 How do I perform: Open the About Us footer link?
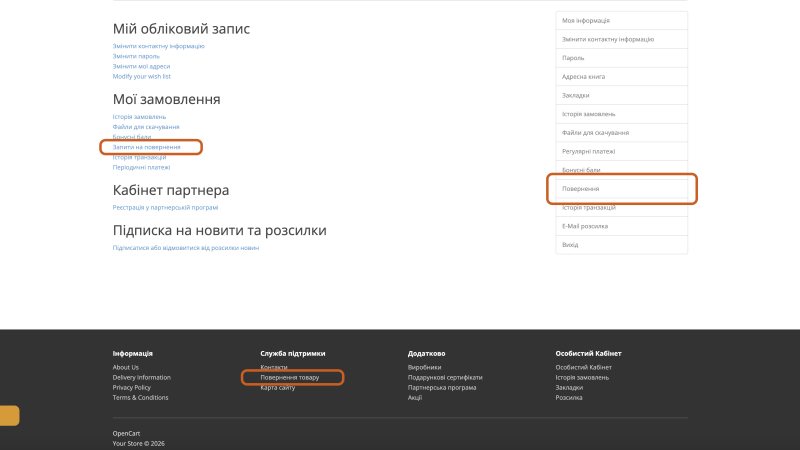coord(126,367)
